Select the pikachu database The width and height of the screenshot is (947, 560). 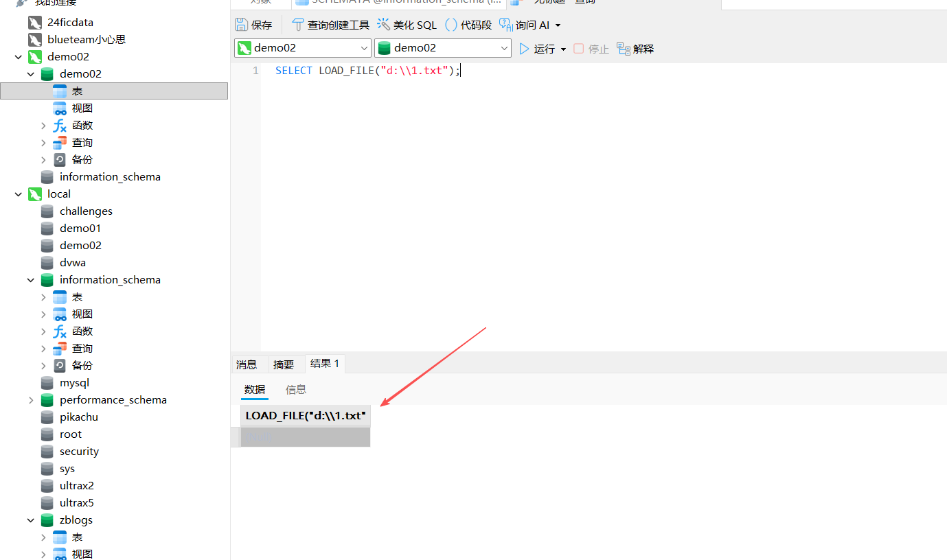click(78, 417)
